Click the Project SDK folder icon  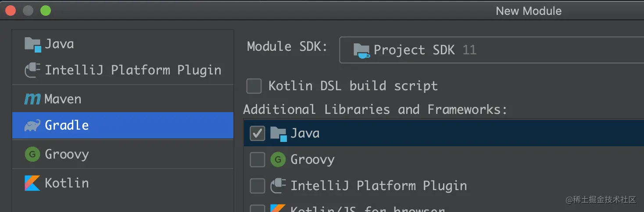coord(361,50)
